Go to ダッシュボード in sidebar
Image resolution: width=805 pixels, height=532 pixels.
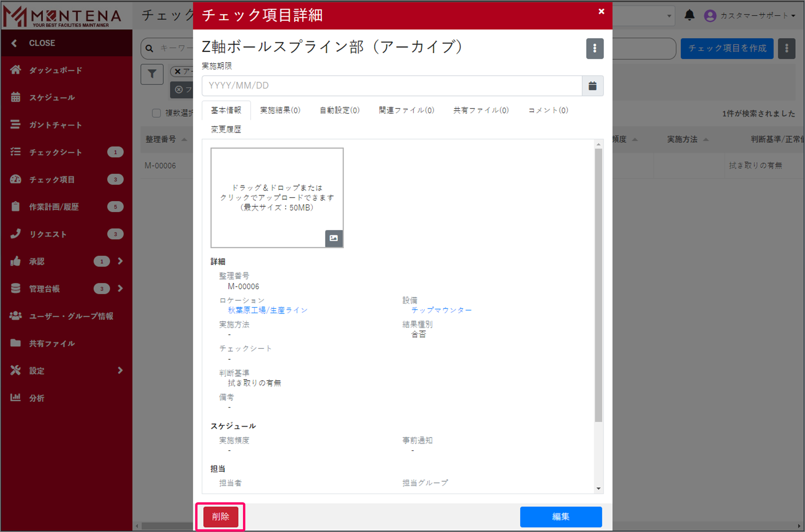pos(56,70)
